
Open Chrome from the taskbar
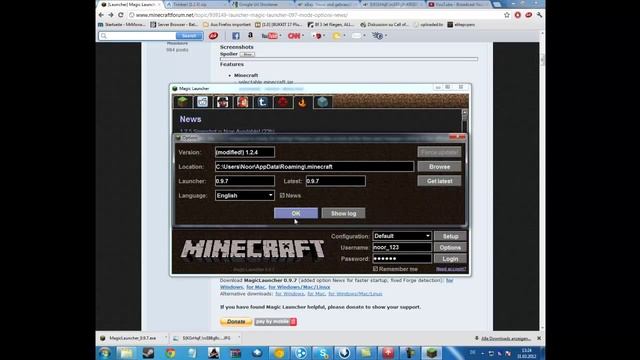pos(170,353)
